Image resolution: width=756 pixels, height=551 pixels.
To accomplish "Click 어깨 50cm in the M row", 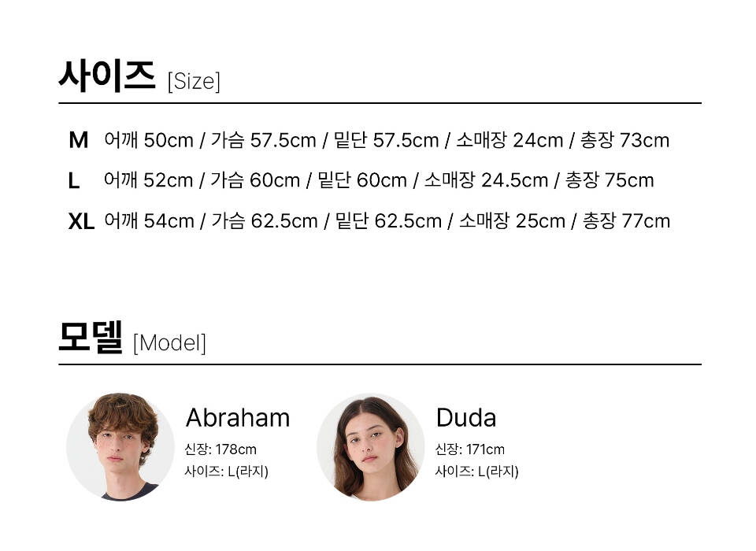I will [148, 140].
